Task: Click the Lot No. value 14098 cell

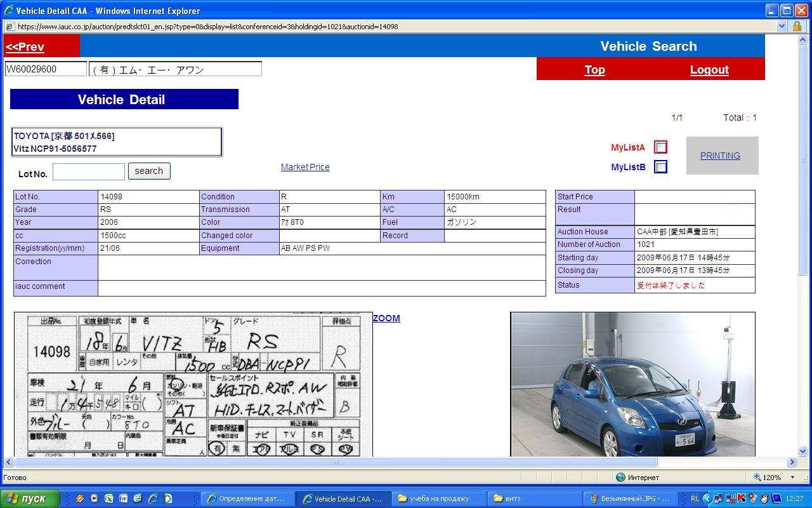Action: tap(148, 197)
